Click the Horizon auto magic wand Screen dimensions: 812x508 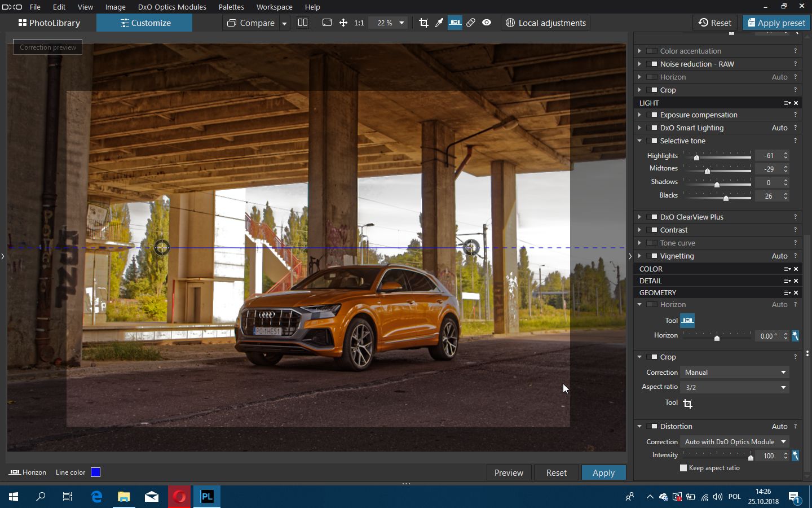point(795,336)
